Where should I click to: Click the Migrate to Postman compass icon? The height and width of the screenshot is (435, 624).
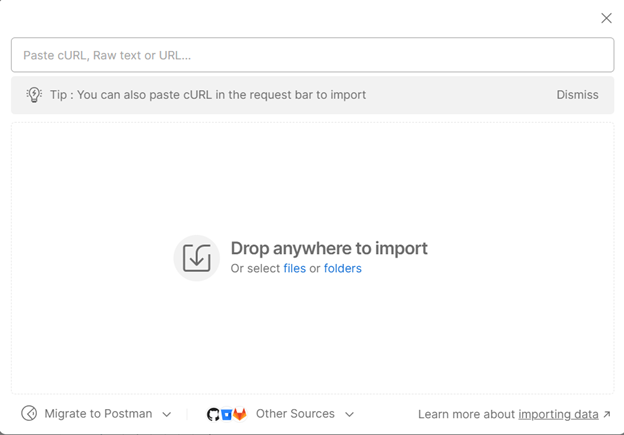[x=29, y=414]
